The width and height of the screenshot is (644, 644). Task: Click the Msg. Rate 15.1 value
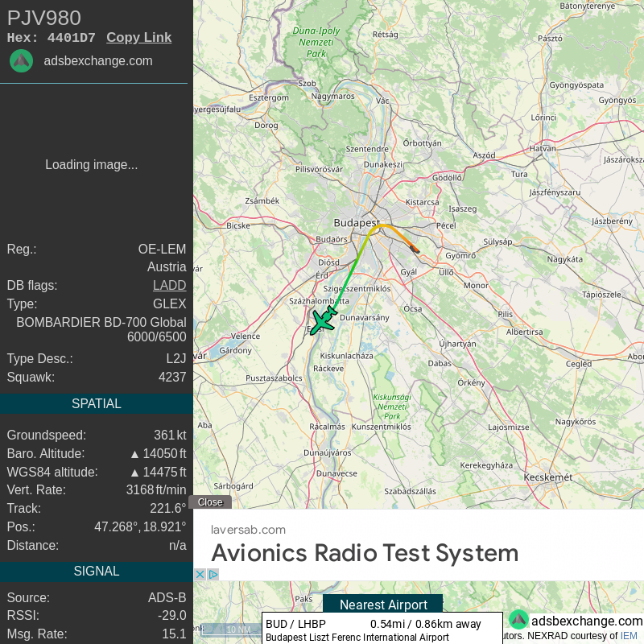(x=174, y=634)
